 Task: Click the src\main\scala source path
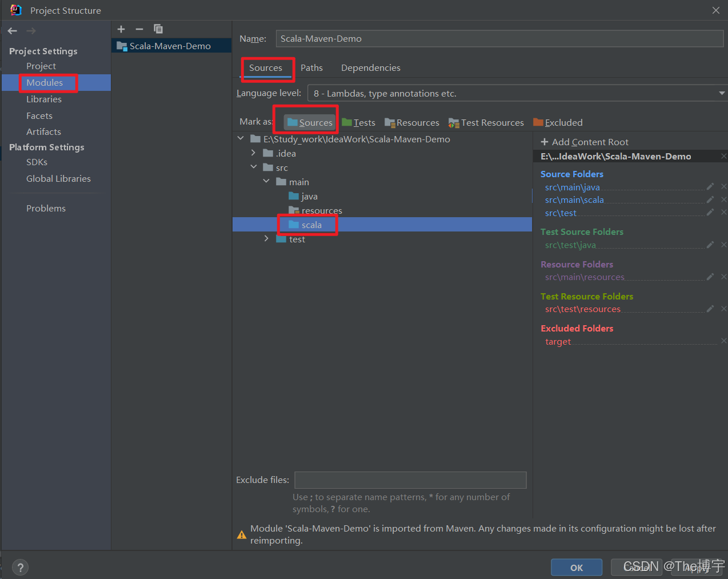pos(574,200)
